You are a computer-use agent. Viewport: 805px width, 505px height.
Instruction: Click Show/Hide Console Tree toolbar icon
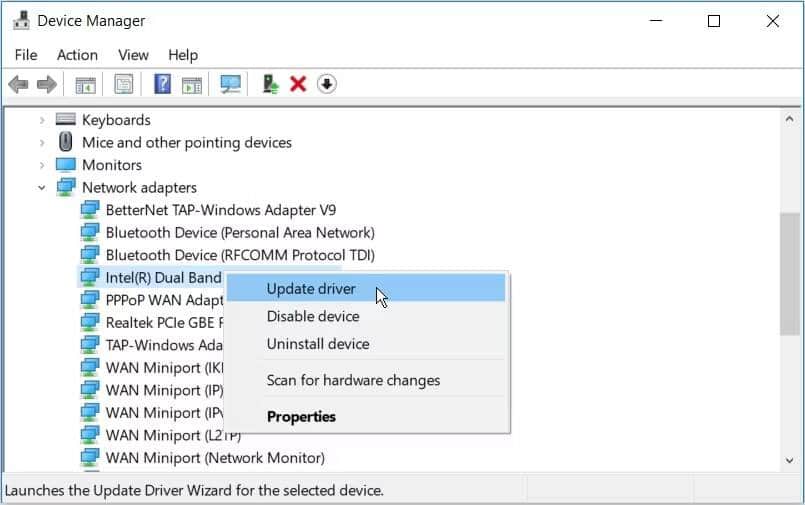(85, 85)
